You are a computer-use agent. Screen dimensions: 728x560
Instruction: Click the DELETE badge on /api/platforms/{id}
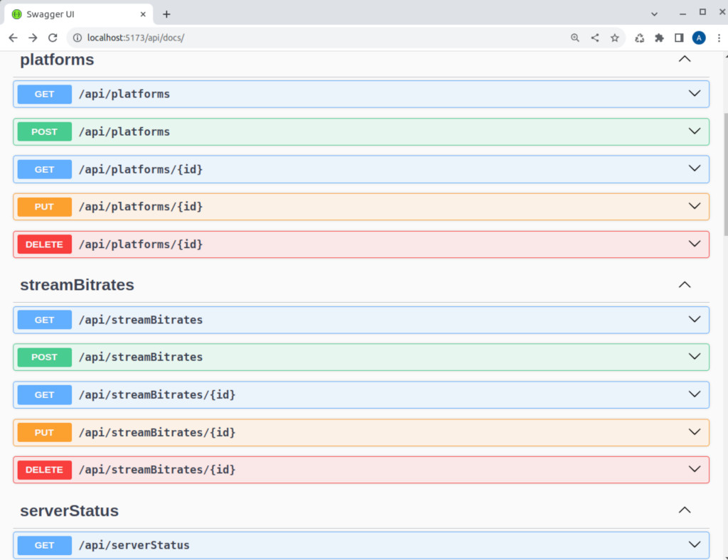(43, 244)
